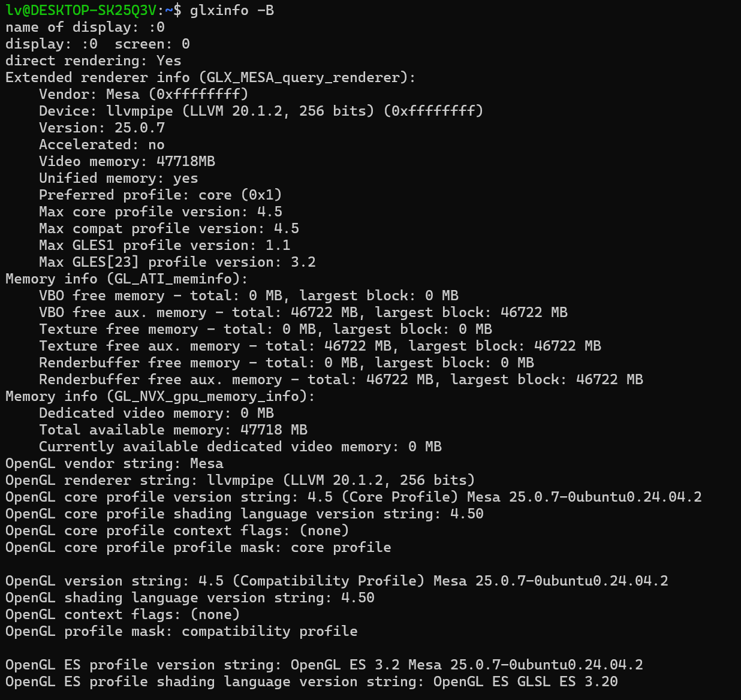Click the 'Memory info (GL_ATI_meminfo)' heading
Image resolution: width=741 pixels, height=700 pixels.
coord(126,279)
